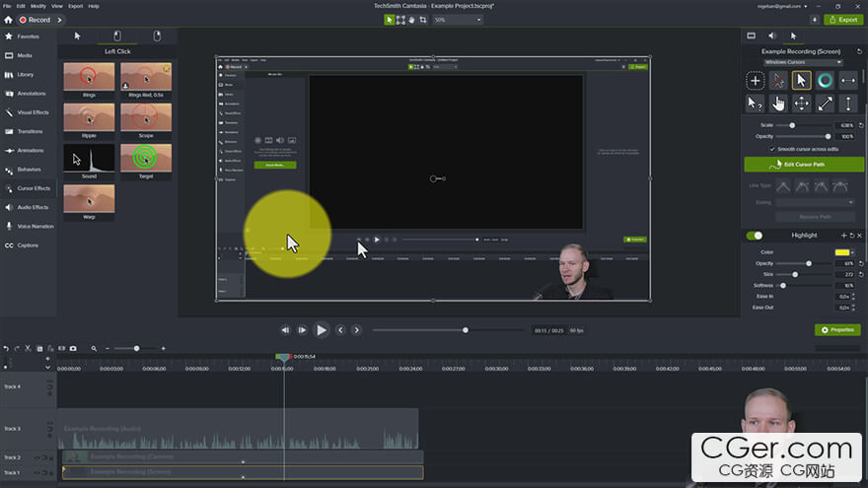Expand the Record options arrow

[x=60, y=20]
